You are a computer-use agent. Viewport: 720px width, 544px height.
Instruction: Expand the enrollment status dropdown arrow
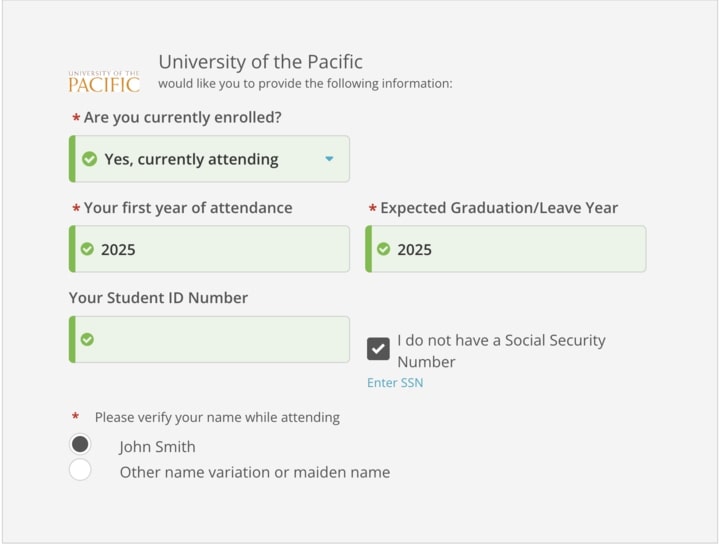(x=329, y=159)
